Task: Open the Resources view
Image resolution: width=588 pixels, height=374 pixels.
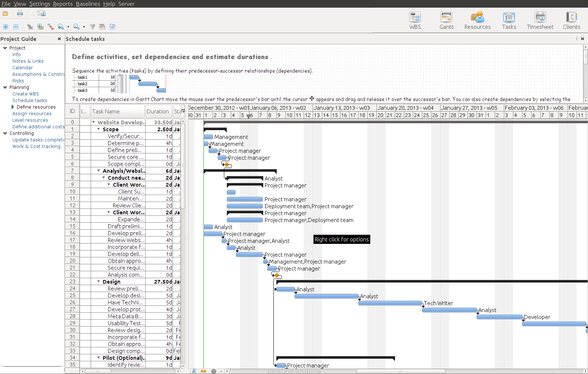Action: 477,20
